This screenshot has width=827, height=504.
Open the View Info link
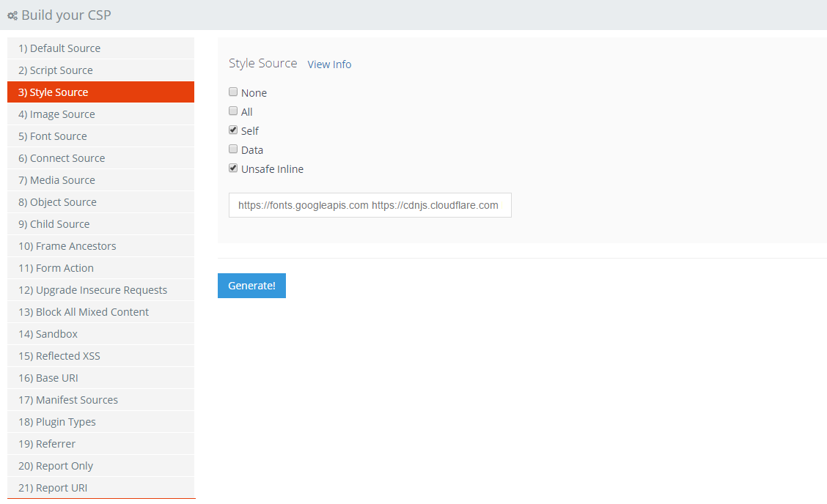click(x=329, y=64)
